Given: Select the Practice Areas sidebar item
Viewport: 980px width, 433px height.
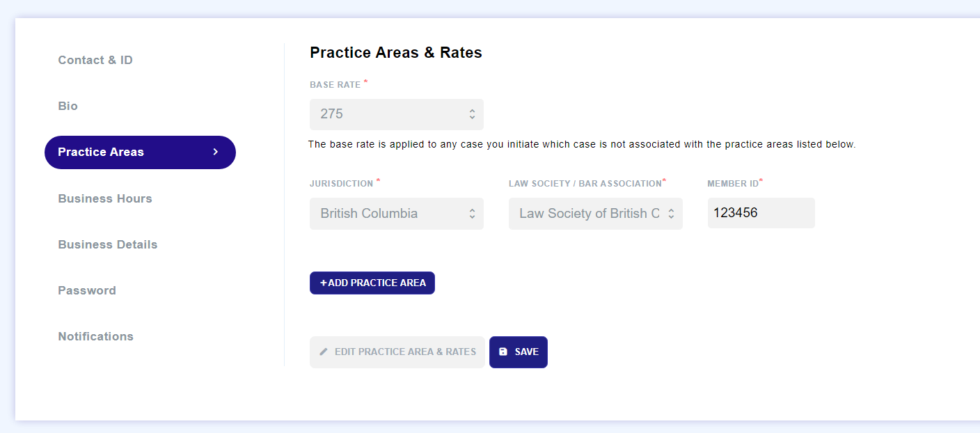Looking at the screenshot, I should point(140,152).
